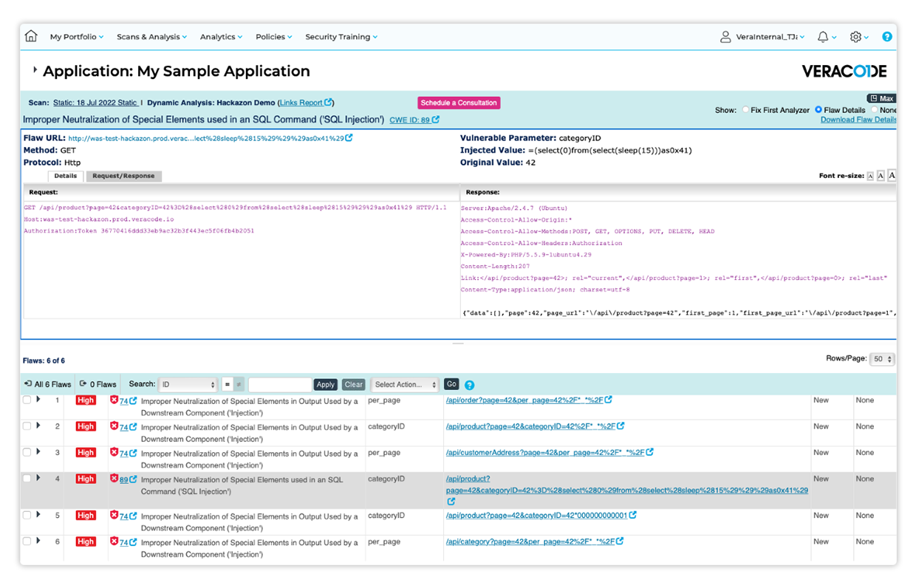The image size is (916, 588).
Task: Open the Scans & Analysis menu
Action: [x=152, y=37]
